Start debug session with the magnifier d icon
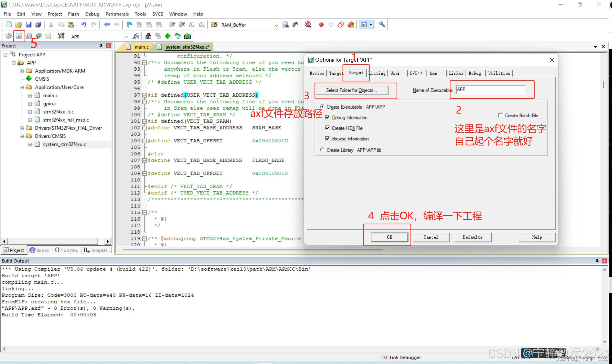 [x=308, y=25]
